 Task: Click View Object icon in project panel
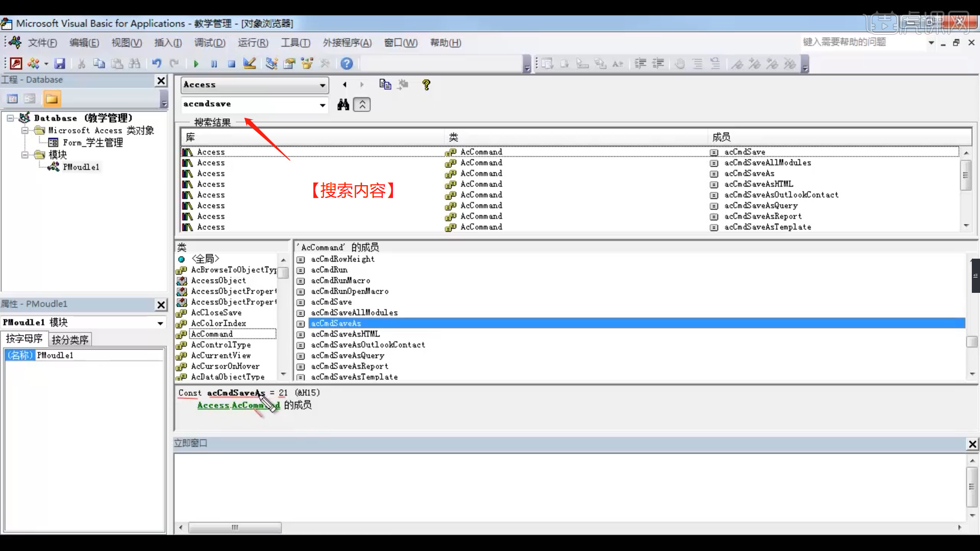(x=30, y=98)
